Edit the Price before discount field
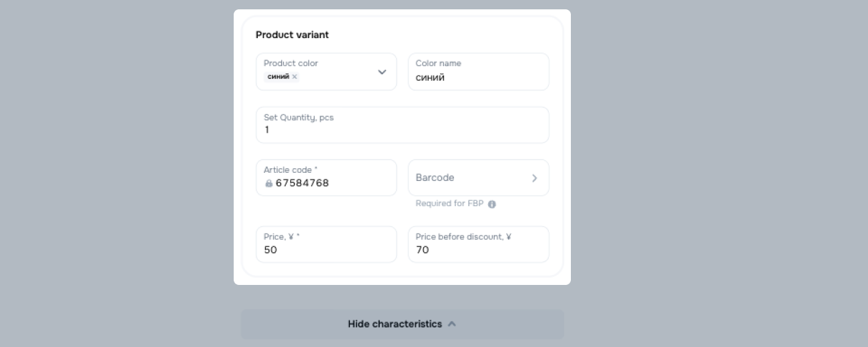The height and width of the screenshot is (347, 868). [x=478, y=250]
